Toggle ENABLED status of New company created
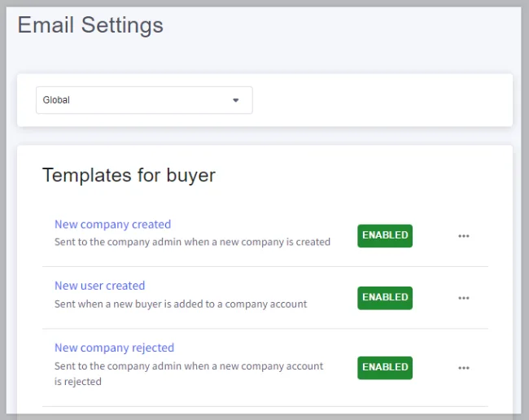This screenshot has height=420, width=529. (x=385, y=236)
